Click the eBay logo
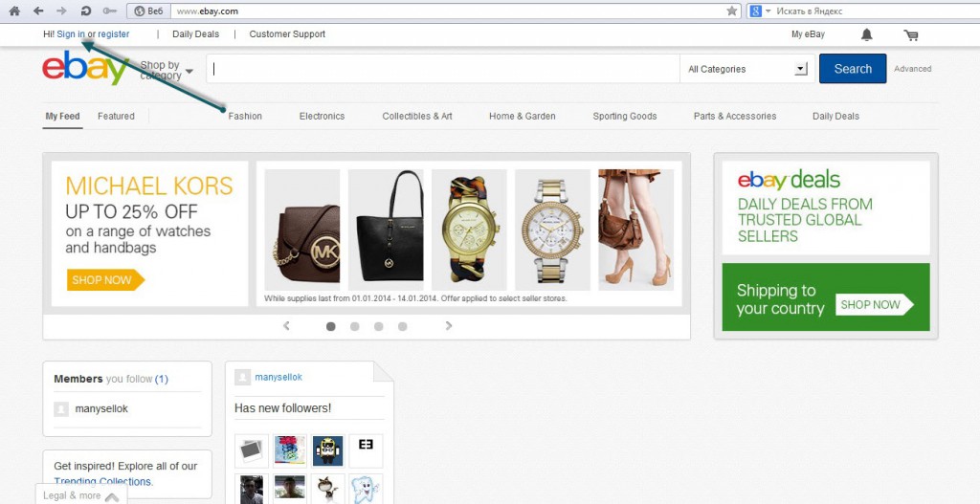The width and height of the screenshot is (980, 504). 85,68
